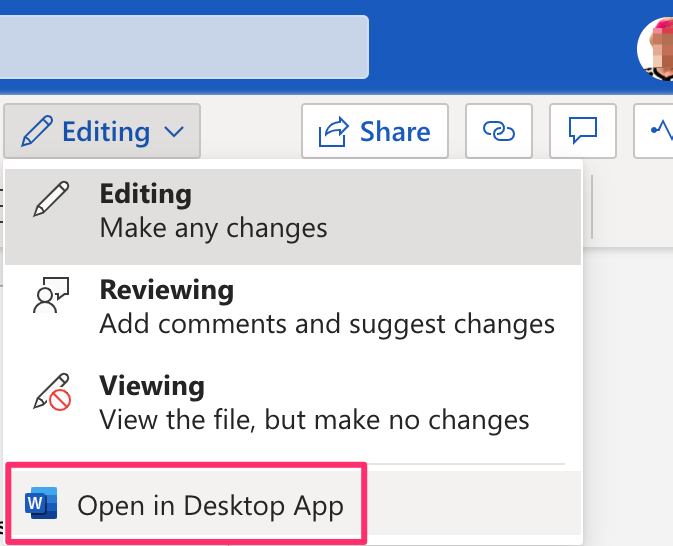Click the Share arrow icon
The width and height of the screenshot is (673, 546).
click(x=332, y=131)
